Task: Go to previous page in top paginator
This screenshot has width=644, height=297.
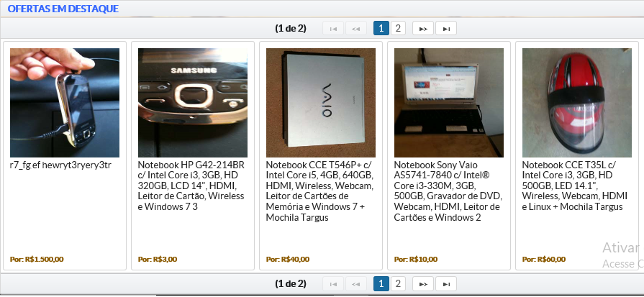Action: click(x=356, y=28)
